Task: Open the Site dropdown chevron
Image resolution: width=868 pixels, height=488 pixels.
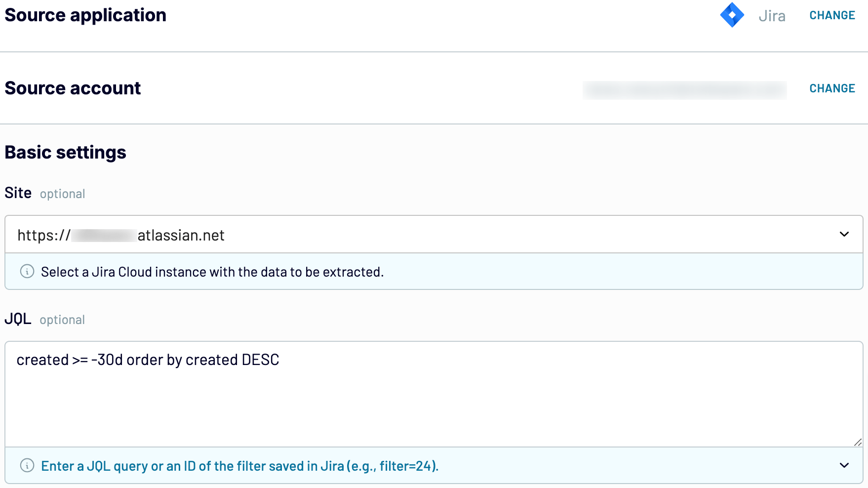Action: pyautogui.click(x=844, y=234)
